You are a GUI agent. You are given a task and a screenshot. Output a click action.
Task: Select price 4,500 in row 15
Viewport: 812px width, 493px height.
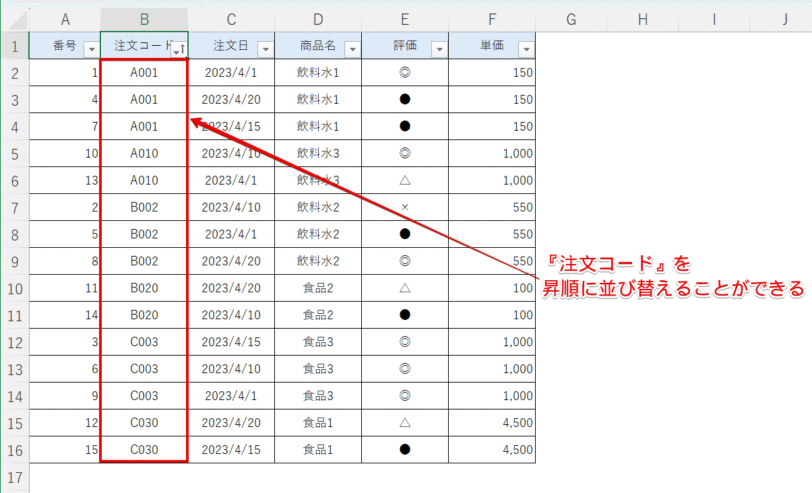click(492, 423)
